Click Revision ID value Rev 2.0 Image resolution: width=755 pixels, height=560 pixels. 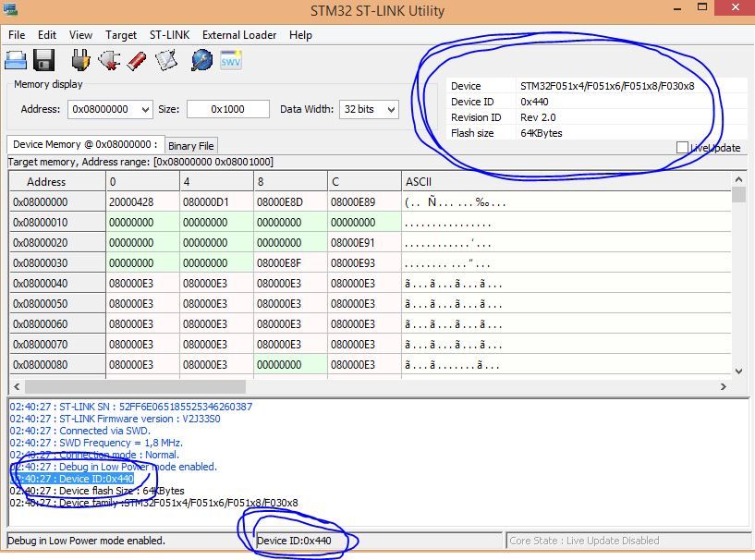[538, 117]
